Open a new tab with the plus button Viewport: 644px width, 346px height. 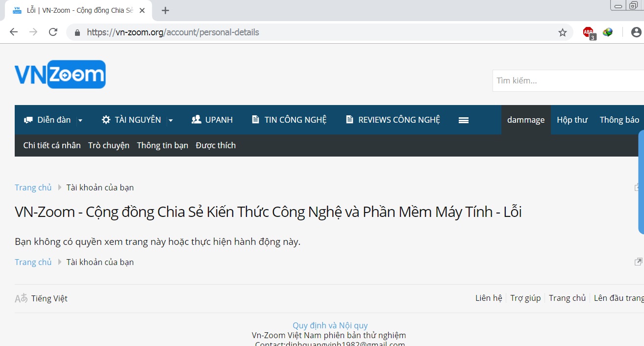(x=165, y=10)
